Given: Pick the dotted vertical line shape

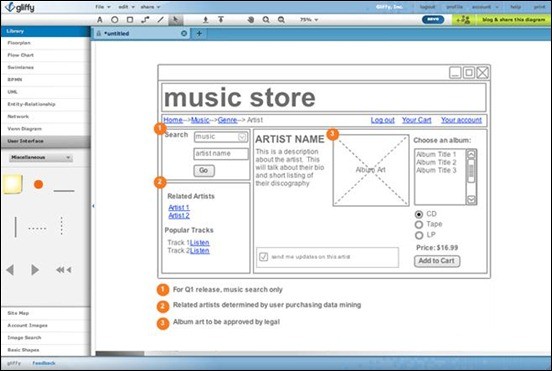Looking at the screenshot, I should click(x=62, y=226).
